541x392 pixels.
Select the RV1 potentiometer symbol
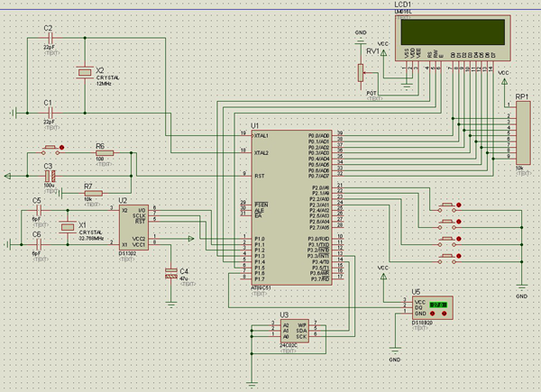(x=361, y=72)
